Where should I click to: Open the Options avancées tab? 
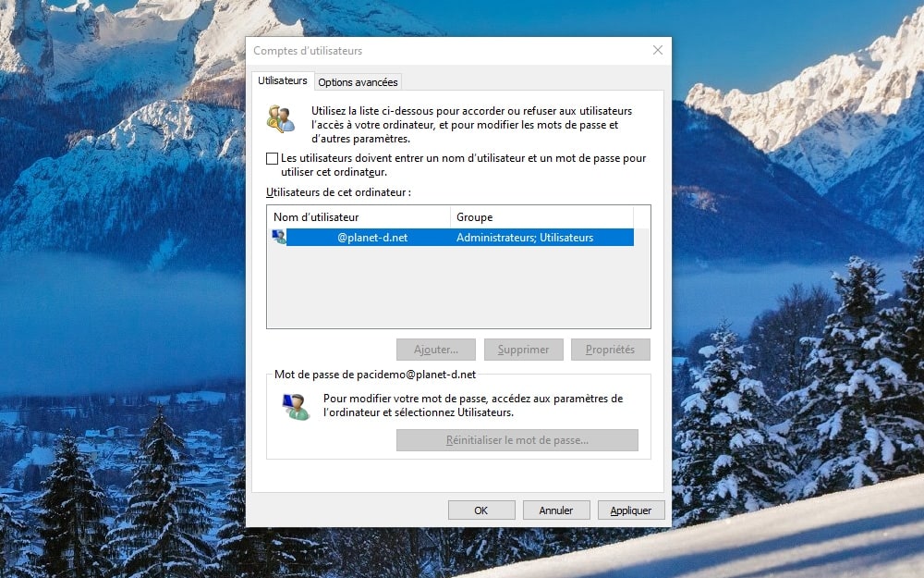click(x=358, y=82)
